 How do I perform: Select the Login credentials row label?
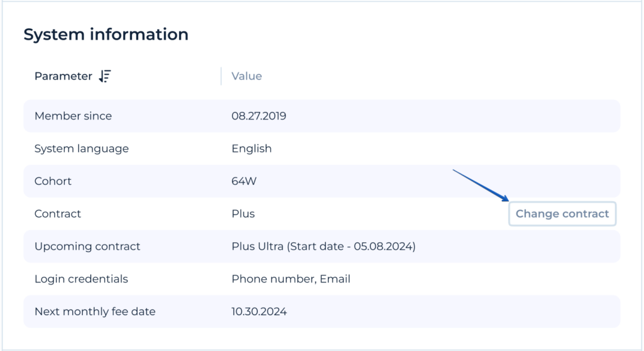[x=81, y=279]
